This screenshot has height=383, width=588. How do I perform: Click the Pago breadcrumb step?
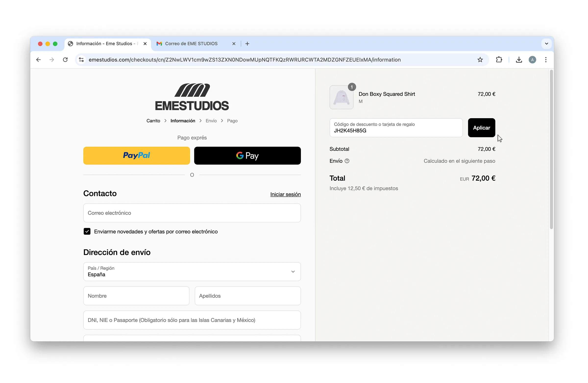tap(232, 121)
